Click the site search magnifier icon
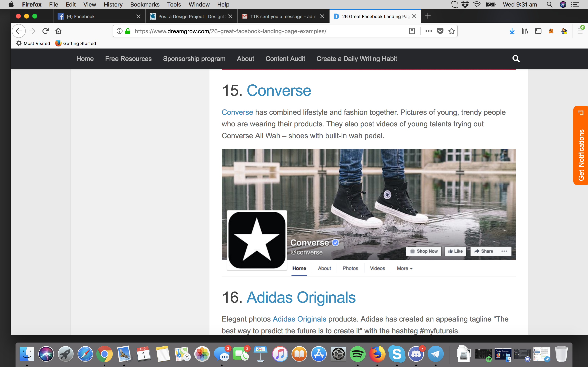588x367 pixels. (516, 59)
